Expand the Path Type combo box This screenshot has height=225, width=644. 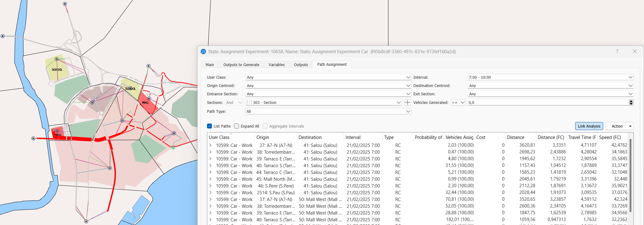click(x=328, y=111)
